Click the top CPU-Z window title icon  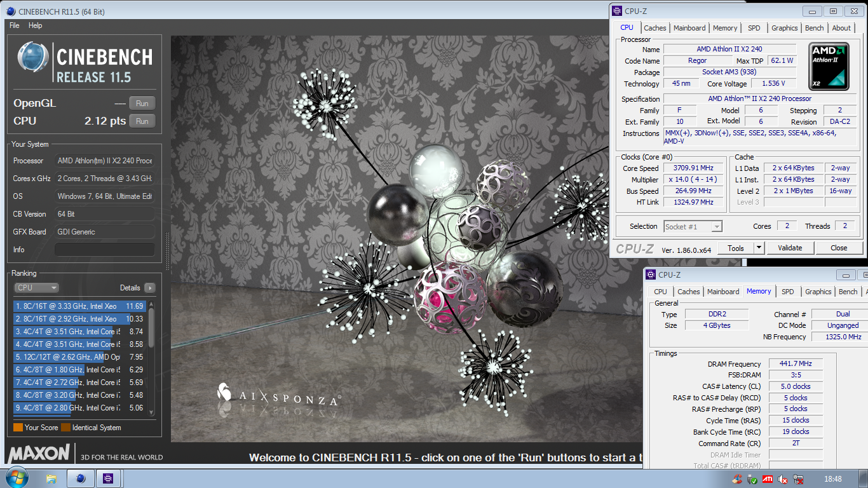[617, 11]
